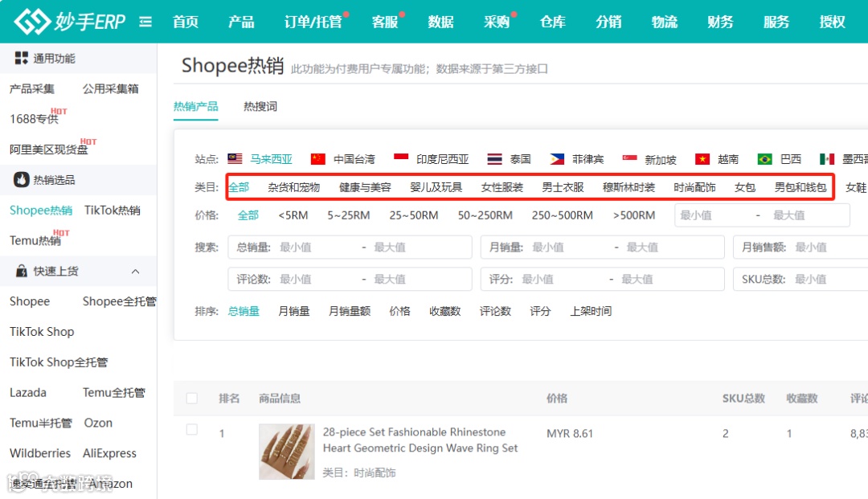Open the 订单/托管 menu
Image resolution: width=868 pixels, height=499 pixels.
coord(313,22)
